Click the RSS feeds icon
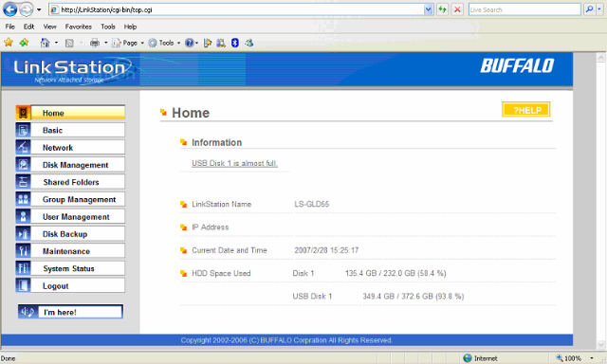 point(69,43)
